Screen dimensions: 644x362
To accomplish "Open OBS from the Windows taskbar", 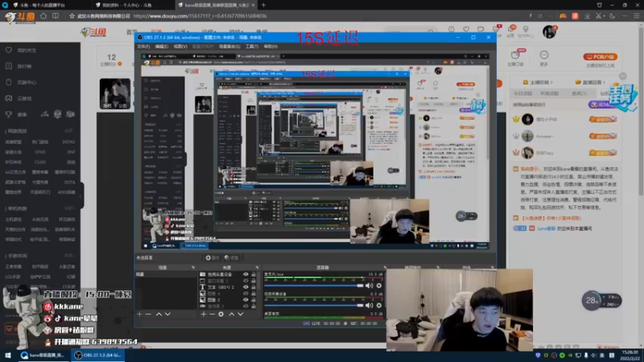I will point(97,355).
